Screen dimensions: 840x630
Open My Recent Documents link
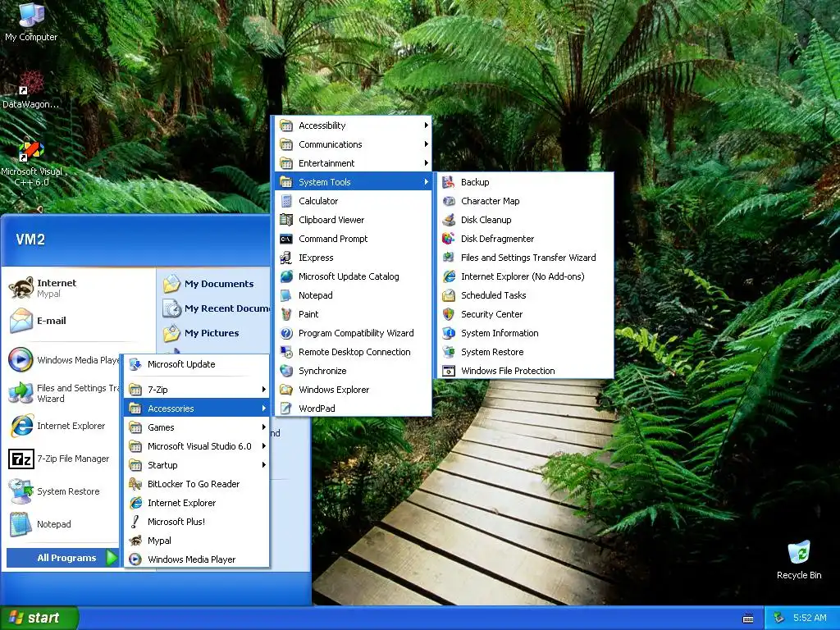pos(214,308)
